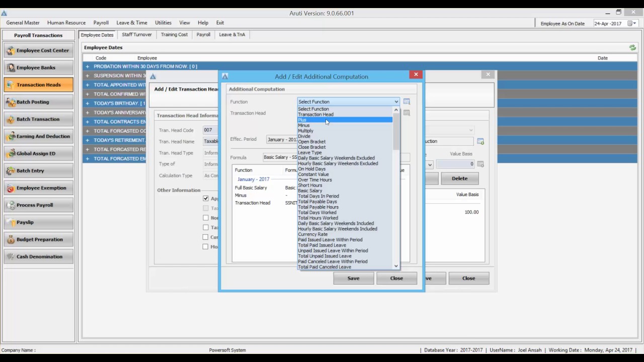Toggle the first checked Other Information checkbox
The image size is (644, 362).
point(206,199)
